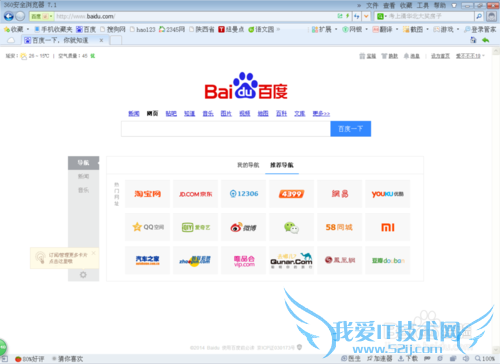500x364 pixels.
Task: Click the 百度一下 search button
Action: (x=350, y=129)
